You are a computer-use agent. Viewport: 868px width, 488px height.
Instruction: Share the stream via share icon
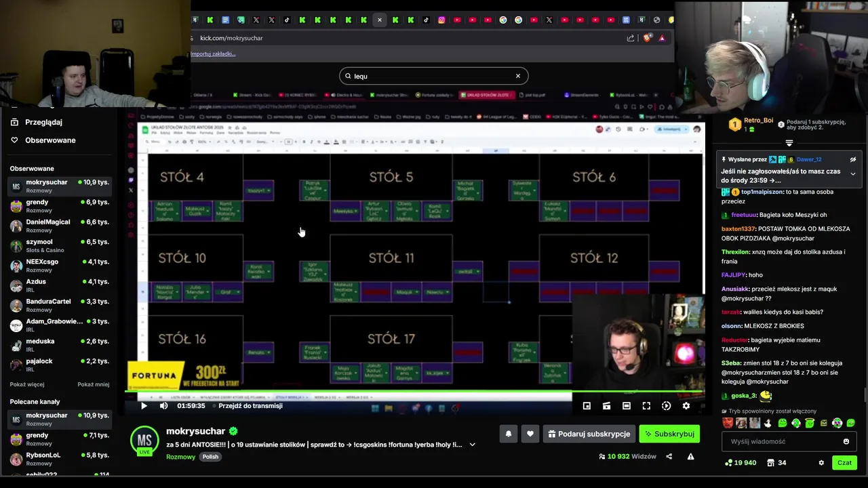669,456
